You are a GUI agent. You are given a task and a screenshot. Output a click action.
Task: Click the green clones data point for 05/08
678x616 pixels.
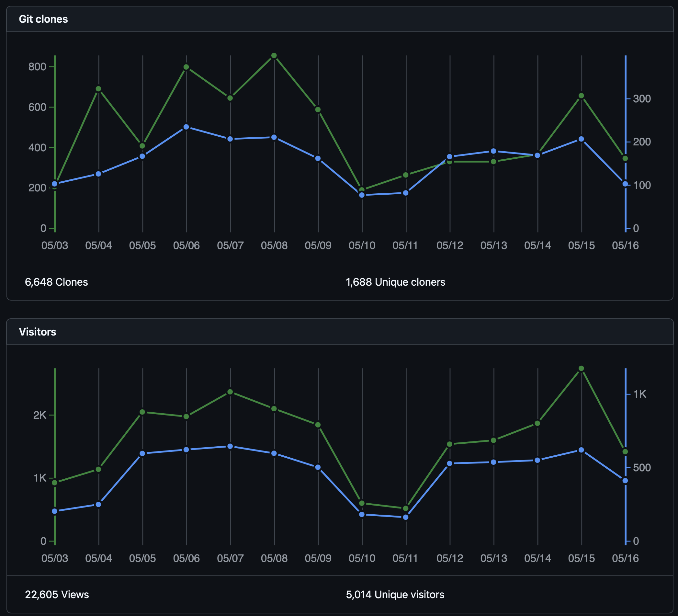pos(274,55)
